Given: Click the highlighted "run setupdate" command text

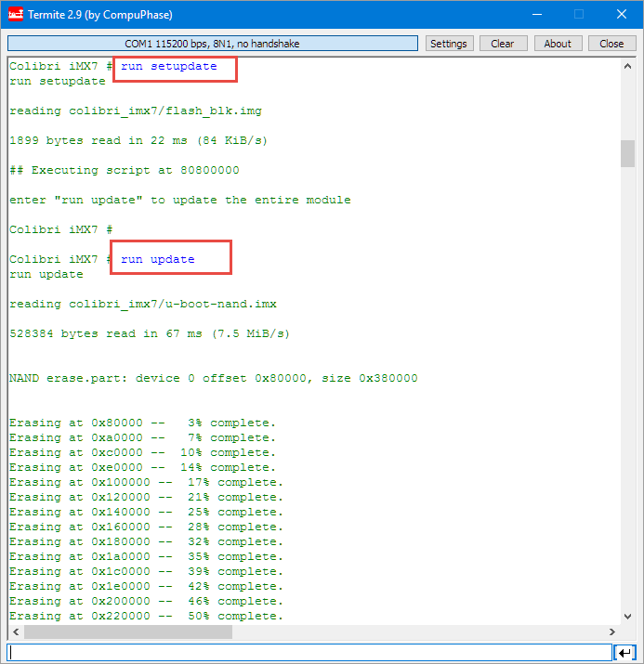Looking at the screenshot, I should 169,67.
